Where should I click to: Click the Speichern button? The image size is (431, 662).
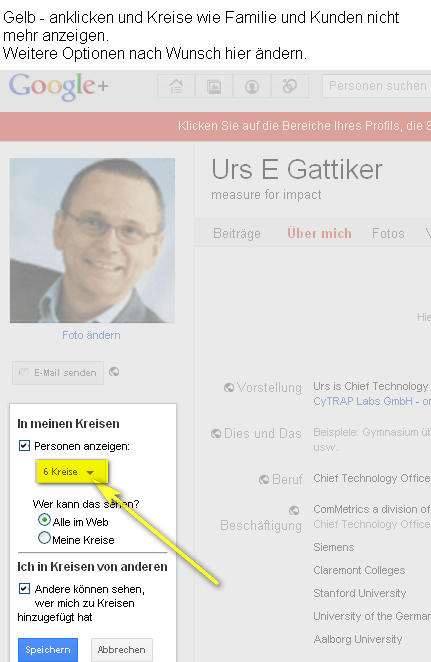click(48, 650)
